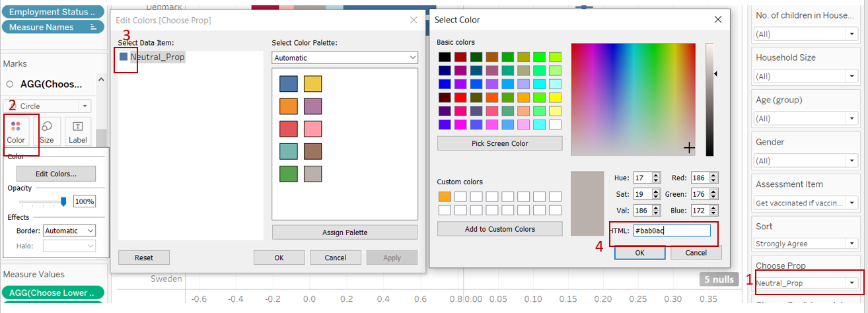Image resolution: width=868 pixels, height=313 pixels.
Task: Click the HTML color code field
Action: pyautogui.click(x=671, y=230)
